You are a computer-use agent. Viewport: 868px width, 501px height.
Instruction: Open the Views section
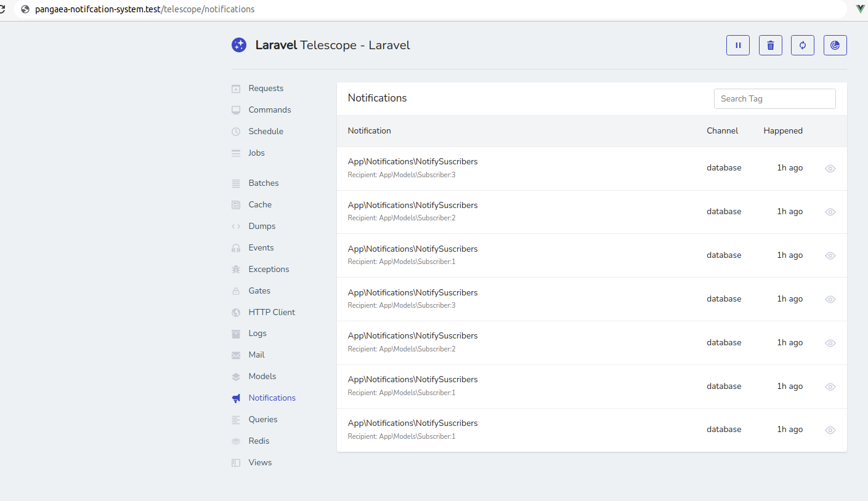[259, 462]
